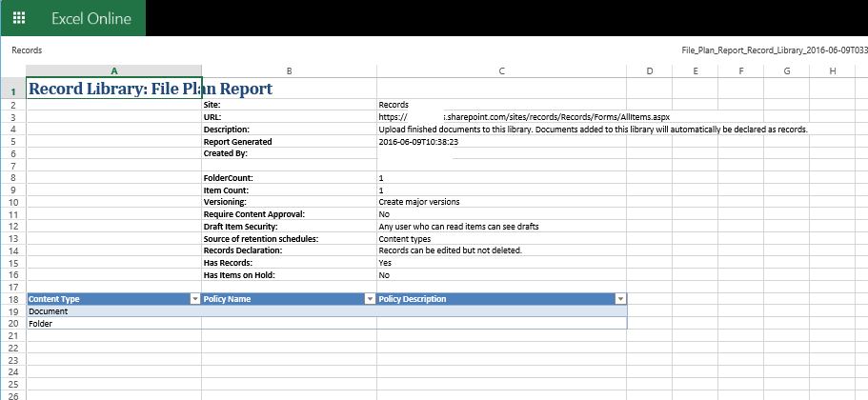This screenshot has height=400, width=868.
Task: Click 'Records can be edited but not deleted' cell
Action: [501, 250]
